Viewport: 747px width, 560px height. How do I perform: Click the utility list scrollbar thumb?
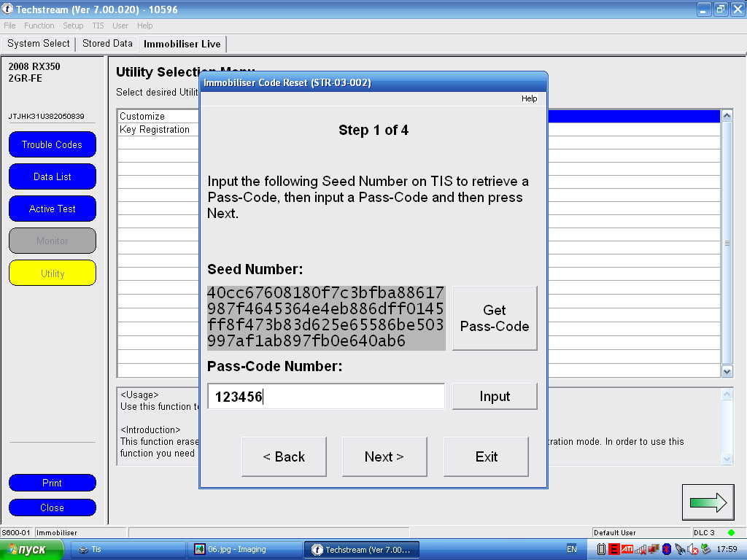click(x=727, y=243)
